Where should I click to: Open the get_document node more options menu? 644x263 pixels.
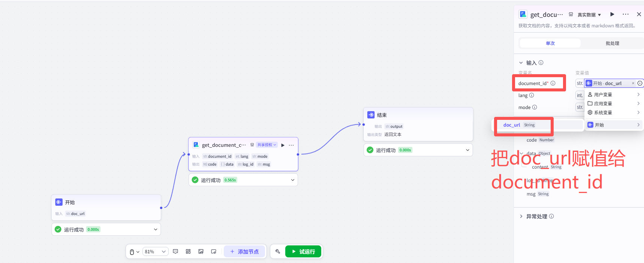291,145
